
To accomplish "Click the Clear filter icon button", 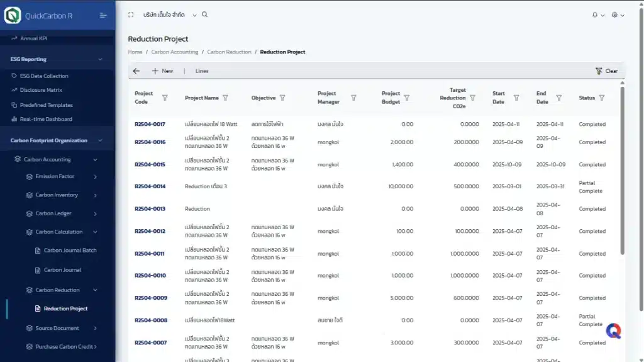I will click(607, 71).
